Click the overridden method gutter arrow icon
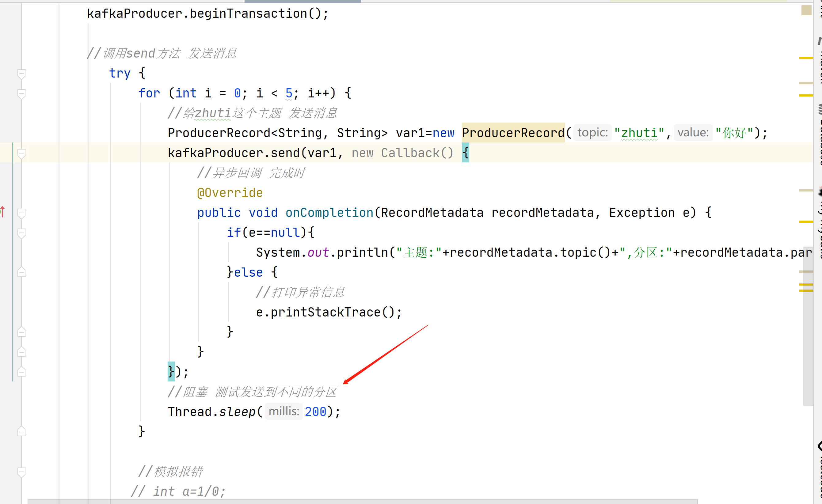 2,212
